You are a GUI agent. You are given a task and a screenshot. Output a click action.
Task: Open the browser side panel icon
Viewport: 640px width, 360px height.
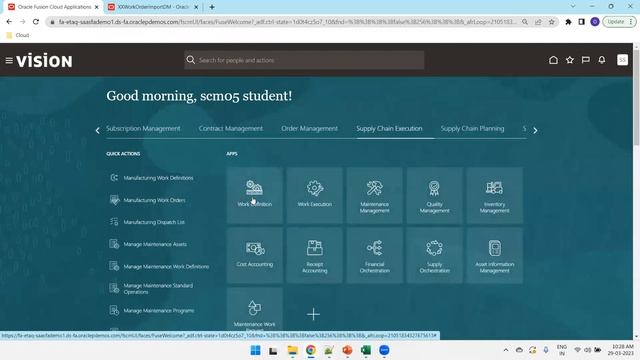tap(582, 22)
